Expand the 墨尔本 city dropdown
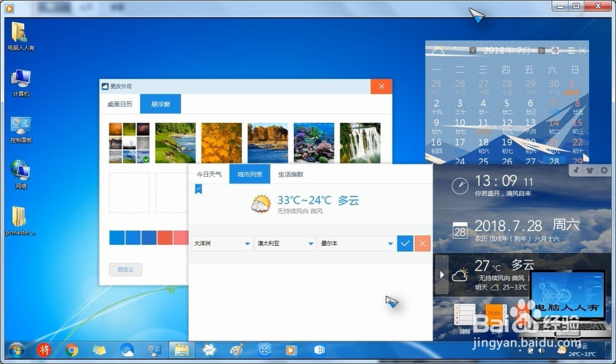The height and width of the screenshot is (364, 616). click(x=356, y=243)
